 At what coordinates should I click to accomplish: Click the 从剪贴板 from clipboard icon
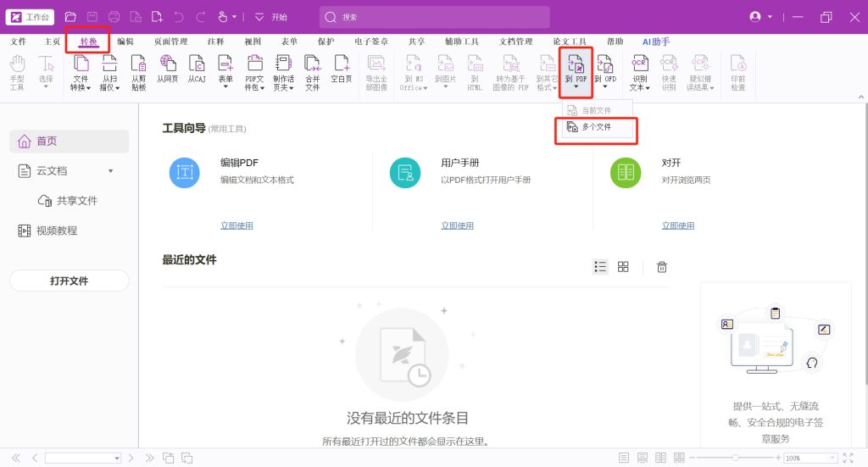138,73
